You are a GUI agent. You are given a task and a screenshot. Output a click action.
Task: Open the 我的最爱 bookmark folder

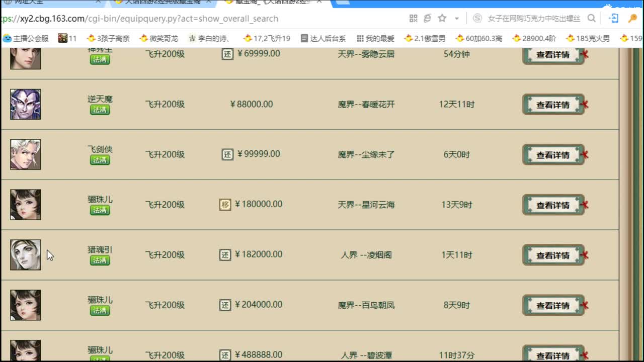tap(375, 38)
